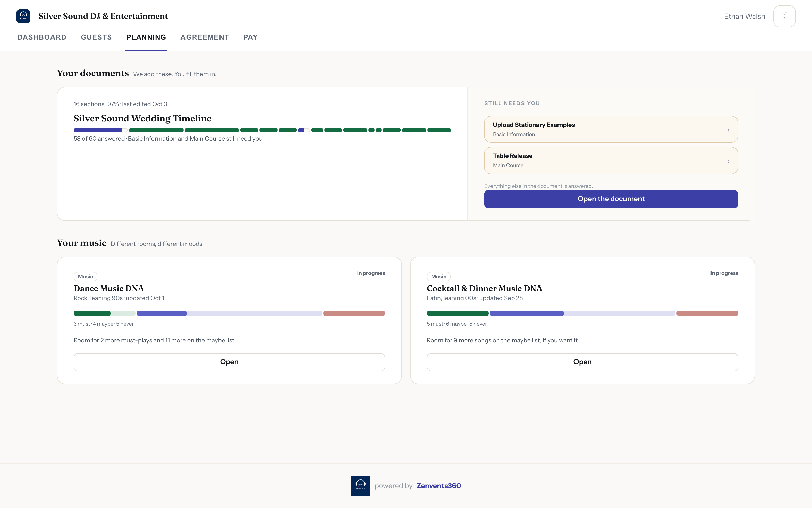Click the Silver Sound Wedding Timeline title

[143, 118]
